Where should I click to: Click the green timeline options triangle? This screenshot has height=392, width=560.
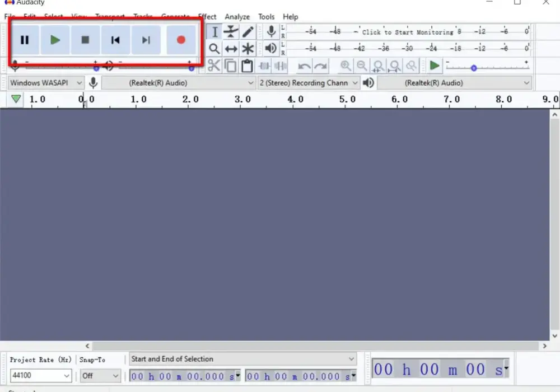point(16,99)
